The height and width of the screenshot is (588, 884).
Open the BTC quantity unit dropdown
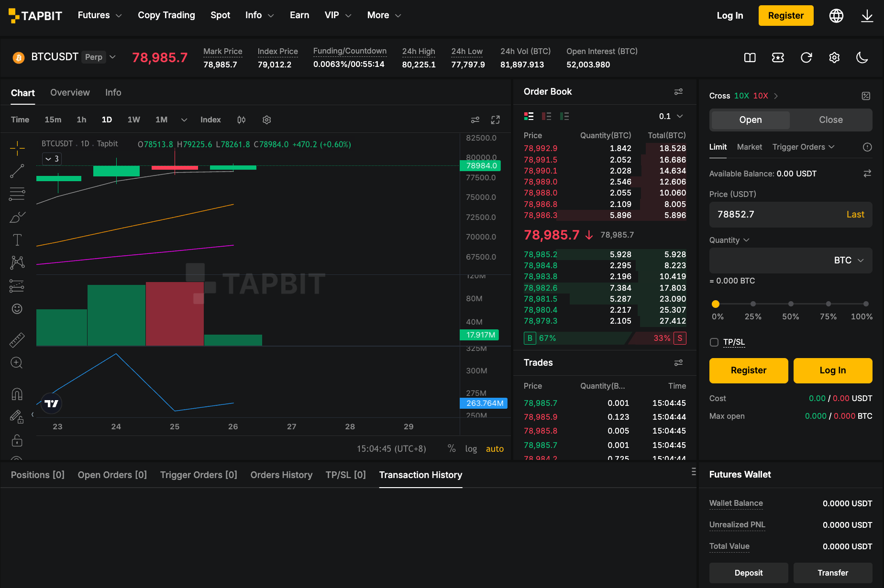tap(849, 261)
